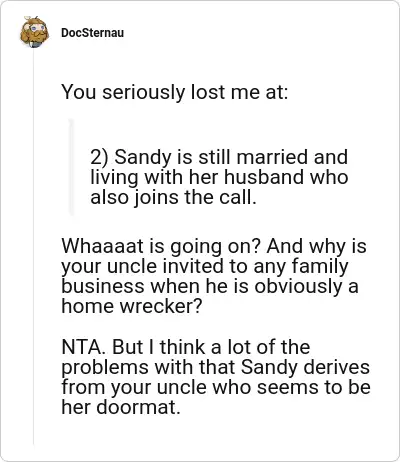Click the words "her doormat." at the end
The width and height of the screenshot is (400, 462).
point(121,407)
